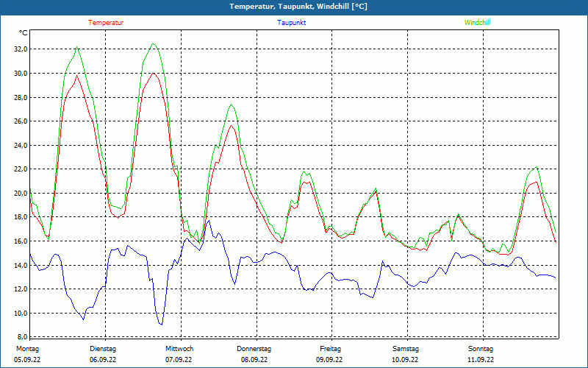
Task: Click the 10.09.22 date label
Action: click(405, 360)
